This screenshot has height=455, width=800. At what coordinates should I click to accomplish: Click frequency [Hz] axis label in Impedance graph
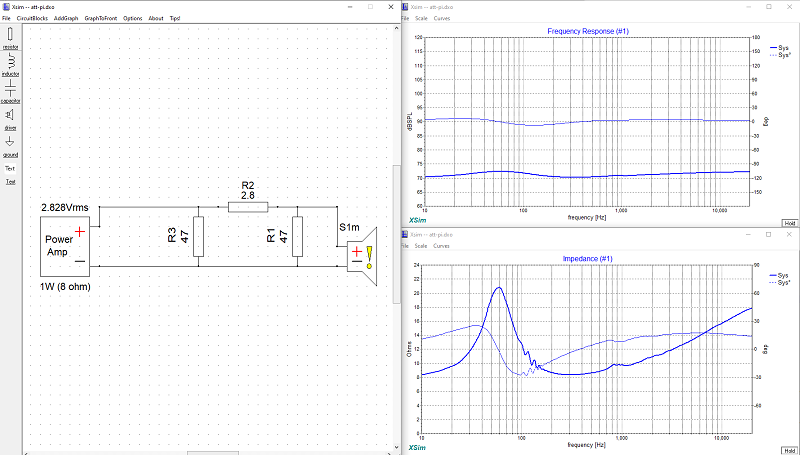[x=587, y=445]
